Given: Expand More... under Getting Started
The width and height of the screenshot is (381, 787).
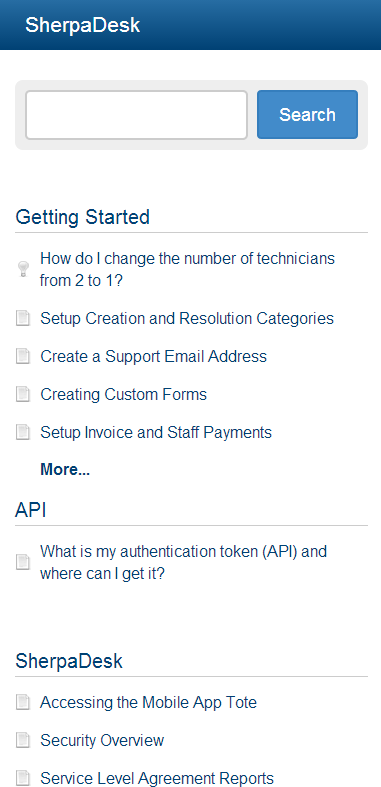Looking at the screenshot, I should (65, 470).
